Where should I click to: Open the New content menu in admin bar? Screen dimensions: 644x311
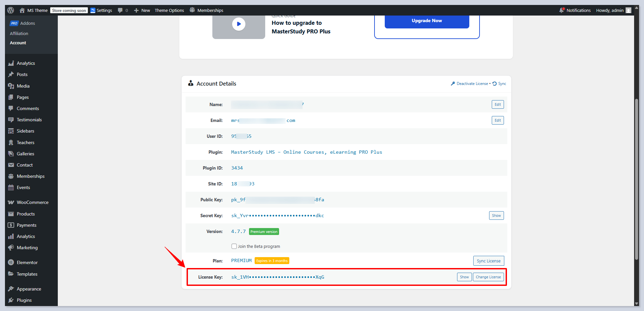[x=142, y=10]
